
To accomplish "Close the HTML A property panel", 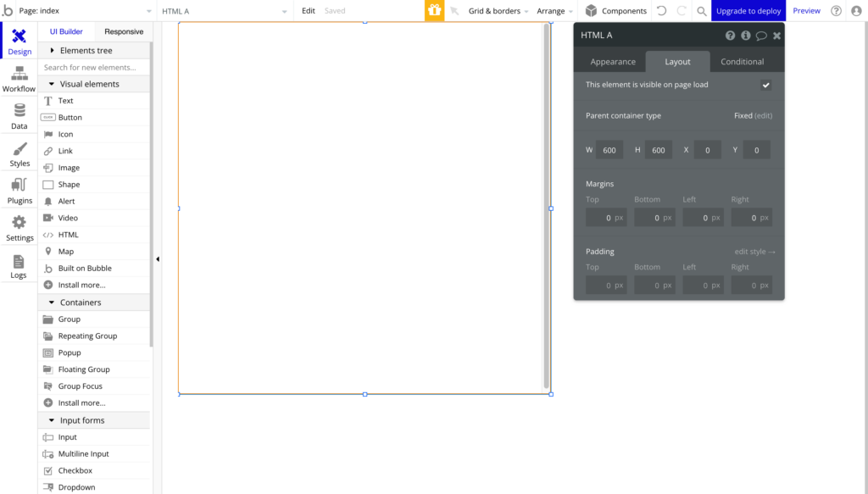I will 776,36.
